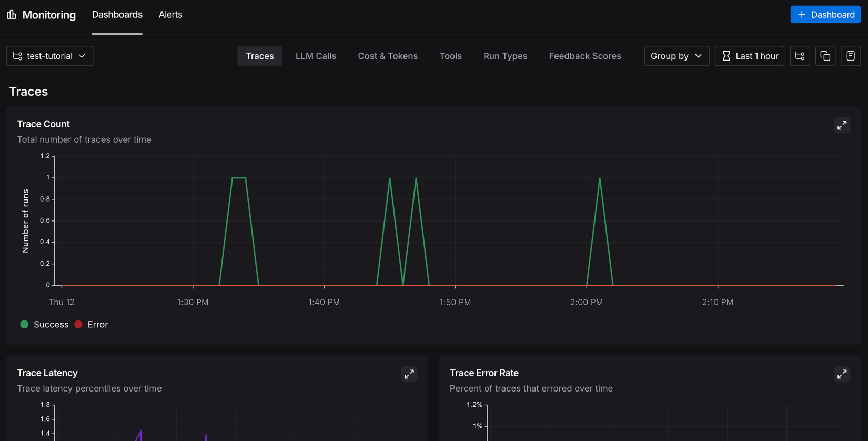Open the Last 1 hour time range

(x=749, y=56)
